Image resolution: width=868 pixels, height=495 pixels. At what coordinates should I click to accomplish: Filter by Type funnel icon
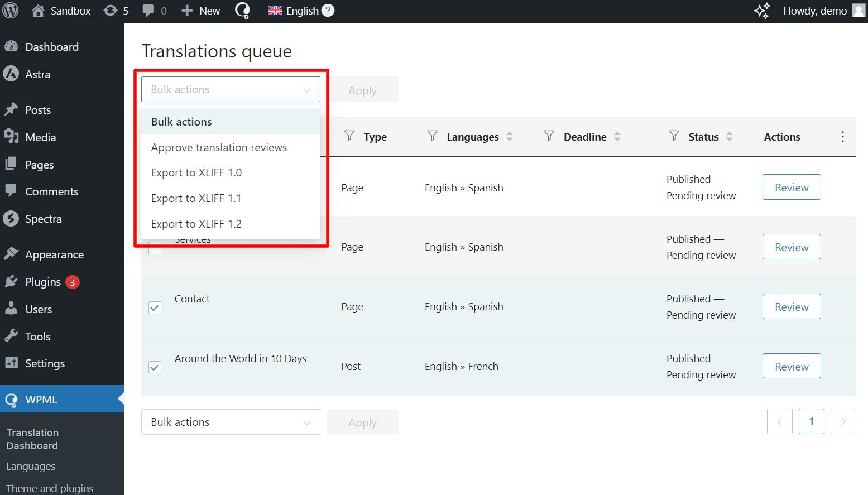pyautogui.click(x=349, y=136)
